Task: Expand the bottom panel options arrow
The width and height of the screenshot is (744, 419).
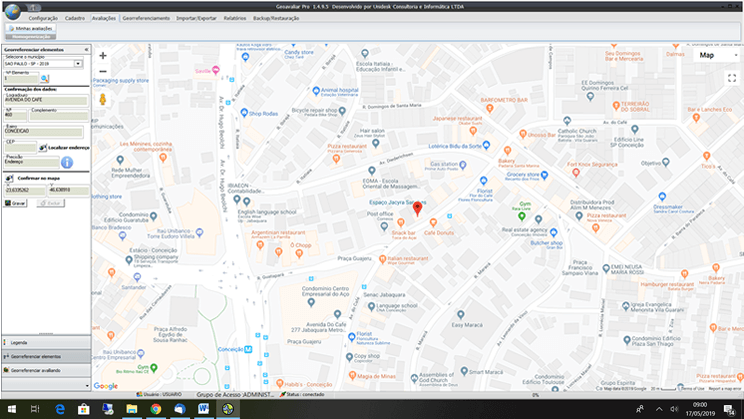Action: tap(87, 384)
